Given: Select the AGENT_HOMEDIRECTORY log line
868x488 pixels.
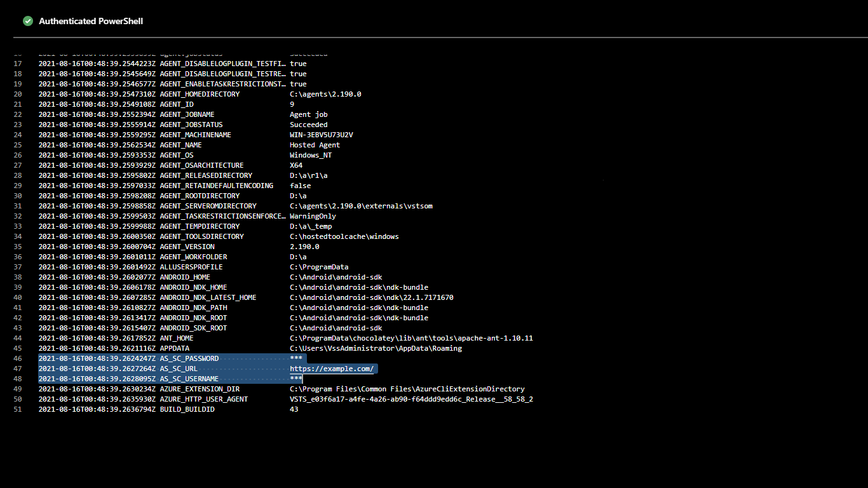Looking at the screenshot, I should pyautogui.click(x=200, y=94).
